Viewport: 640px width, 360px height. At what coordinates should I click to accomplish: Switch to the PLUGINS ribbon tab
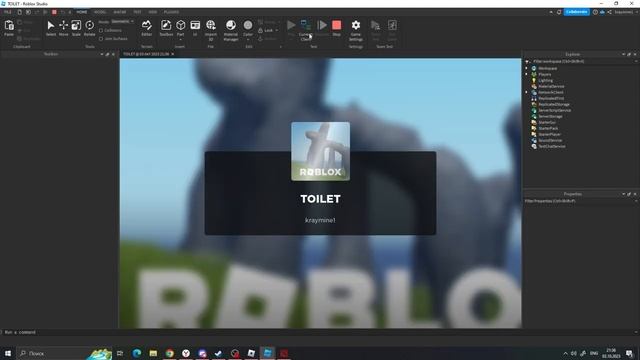point(171,12)
